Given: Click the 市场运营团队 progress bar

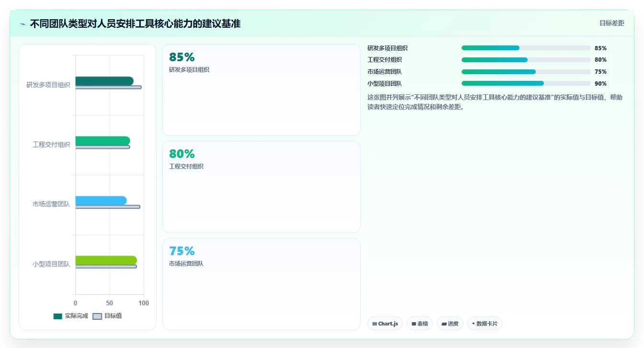Looking at the screenshot, I should point(526,72).
